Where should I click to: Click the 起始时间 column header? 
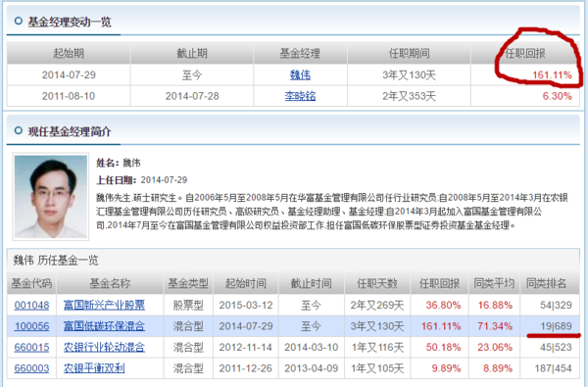[246, 283]
